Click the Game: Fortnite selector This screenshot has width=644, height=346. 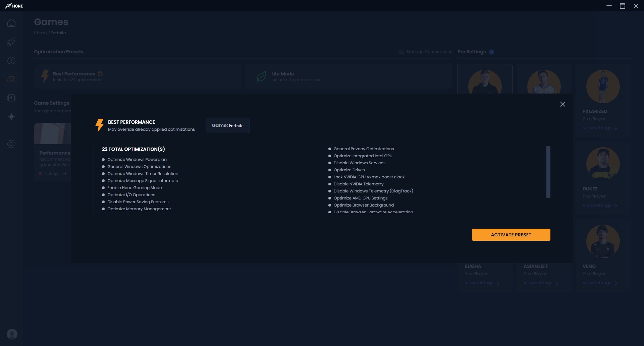tap(227, 125)
